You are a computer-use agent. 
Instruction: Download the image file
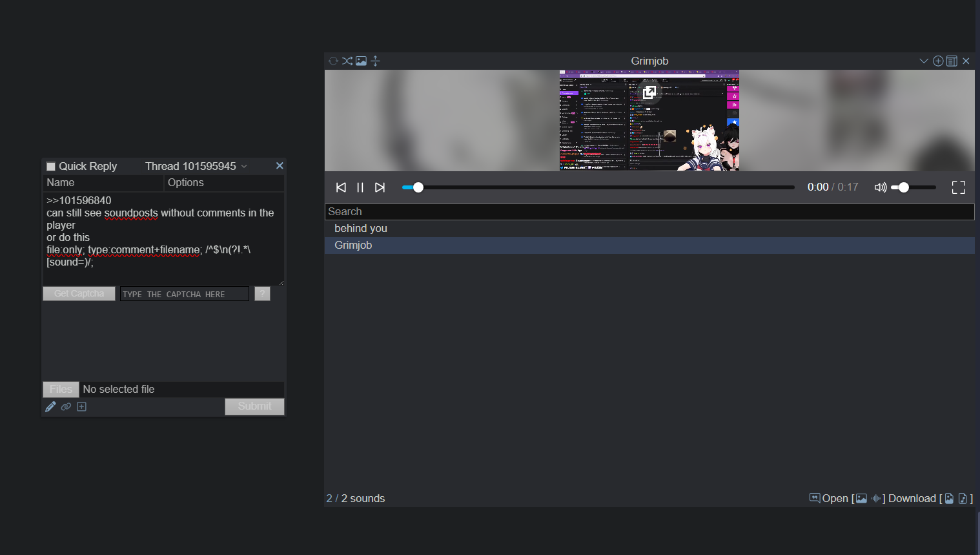click(x=949, y=498)
